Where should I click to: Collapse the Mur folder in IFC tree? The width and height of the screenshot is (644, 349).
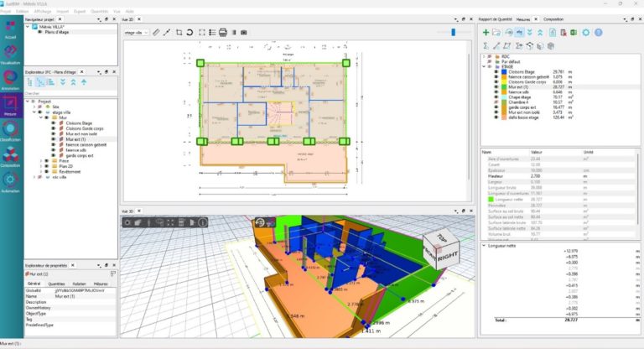click(40, 117)
